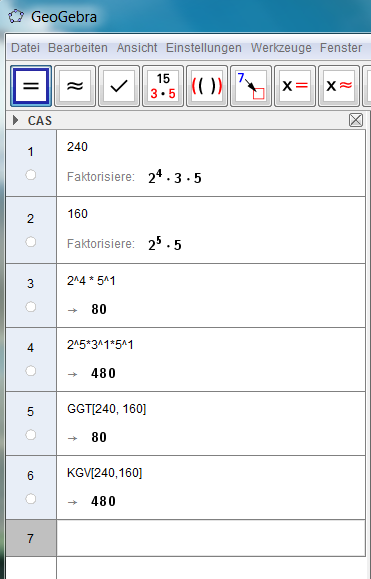Select the Substitute tool icon
The image size is (371, 579).
[251, 86]
